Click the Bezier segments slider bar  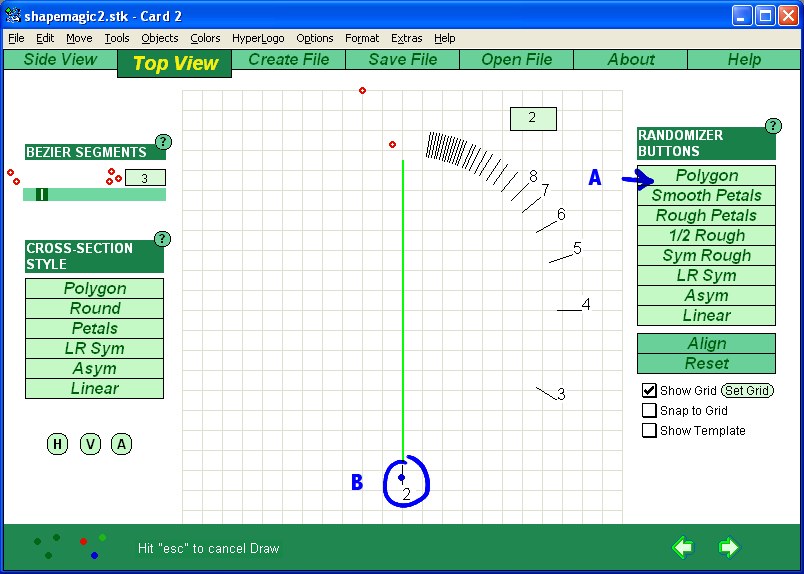pos(94,194)
